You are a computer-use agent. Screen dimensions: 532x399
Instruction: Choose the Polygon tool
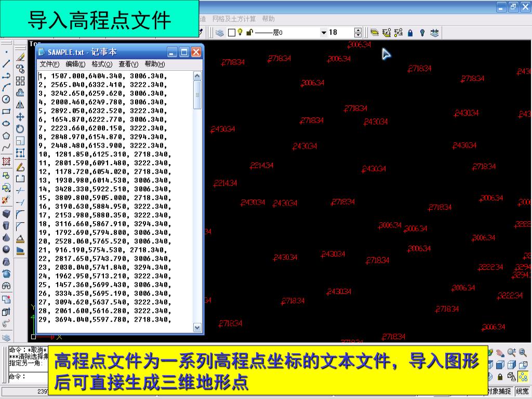click(6, 136)
